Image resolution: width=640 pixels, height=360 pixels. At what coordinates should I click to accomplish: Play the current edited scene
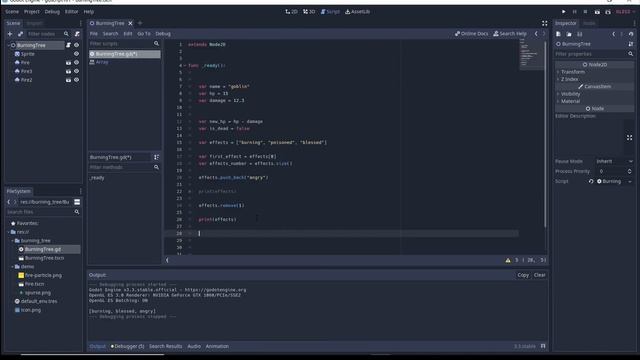[597, 12]
